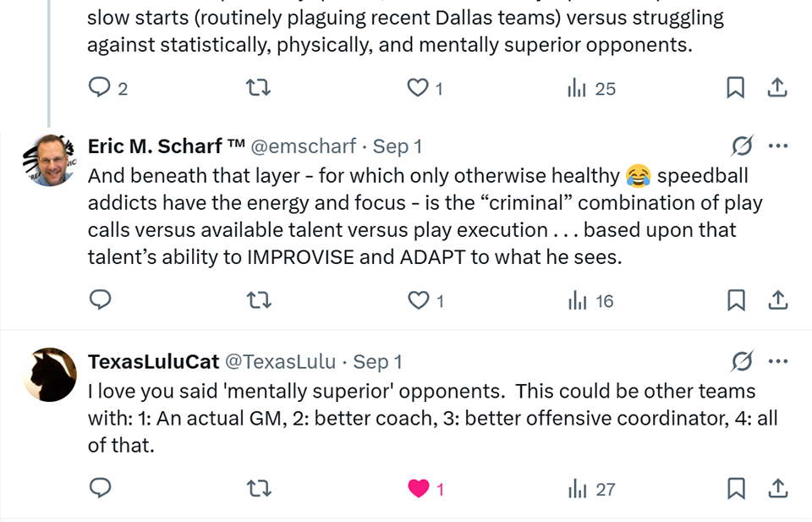
Task: Like Eric M. Scharf's tweet
Action: 419,300
